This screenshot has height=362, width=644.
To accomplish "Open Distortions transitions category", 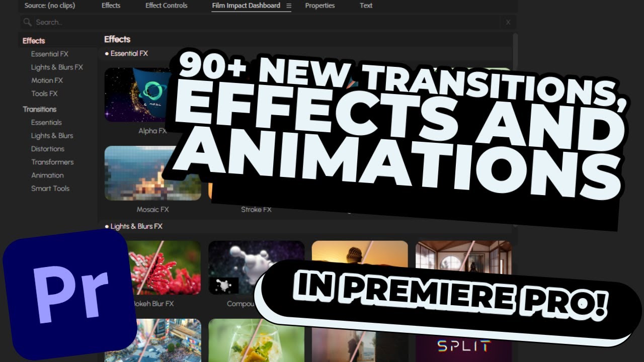I will (48, 148).
